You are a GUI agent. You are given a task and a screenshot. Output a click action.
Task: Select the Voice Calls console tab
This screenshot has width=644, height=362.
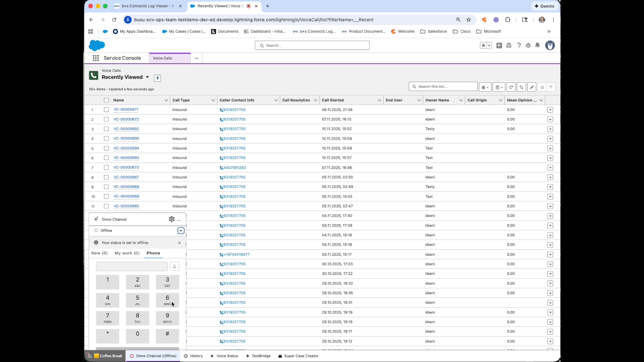pyautogui.click(x=163, y=58)
